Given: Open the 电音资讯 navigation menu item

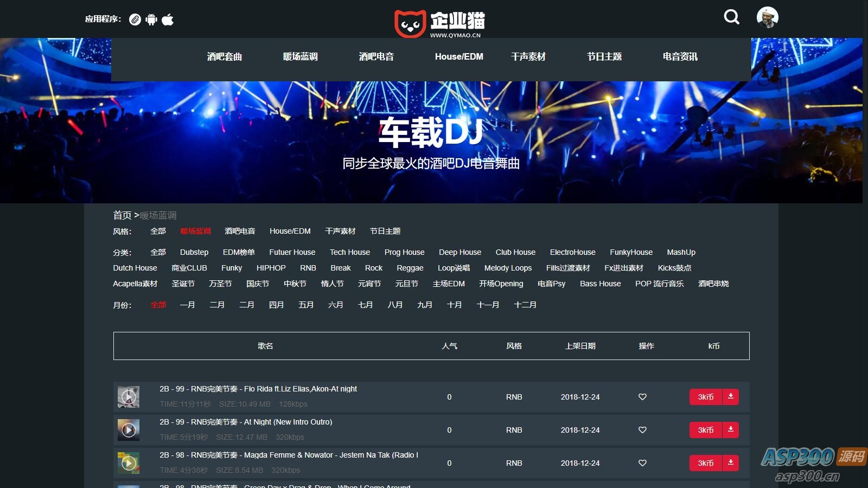Looking at the screenshot, I should [679, 56].
